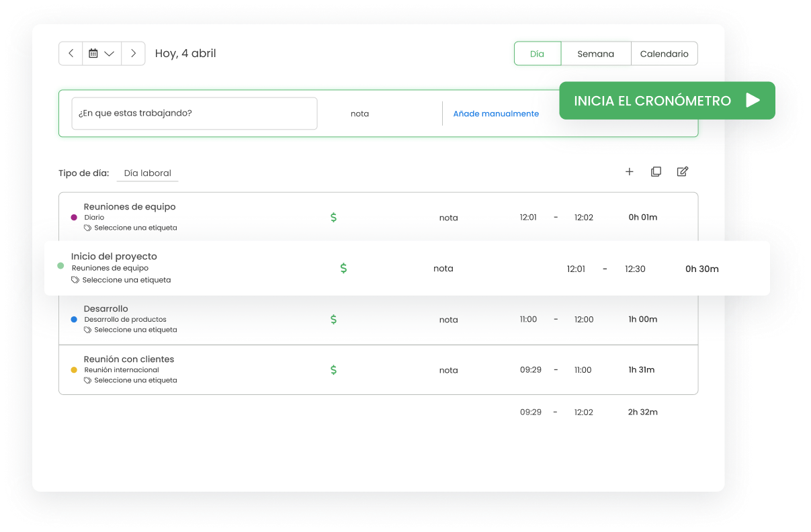The width and height of the screenshot is (811, 532).
Task: Switch to Día view tab
Action: click(538, 54)
